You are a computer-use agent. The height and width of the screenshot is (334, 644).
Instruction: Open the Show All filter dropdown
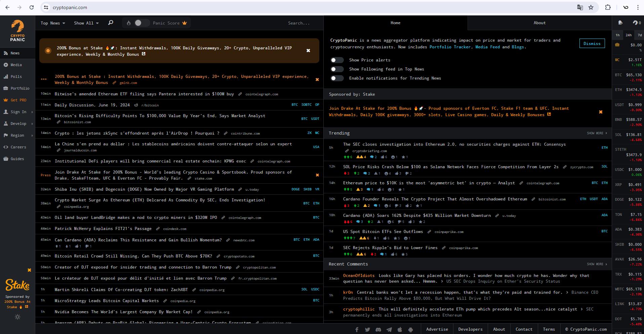86,23
